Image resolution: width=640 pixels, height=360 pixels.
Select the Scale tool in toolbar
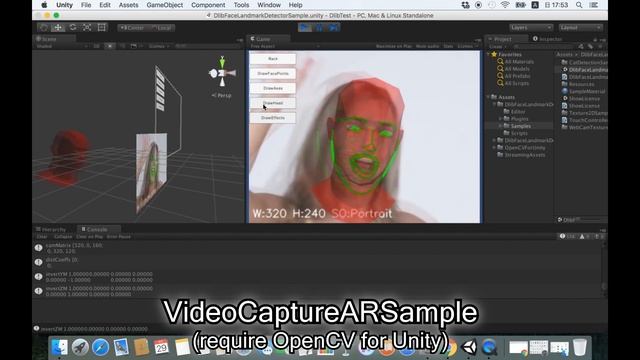(x=87, y=27)
